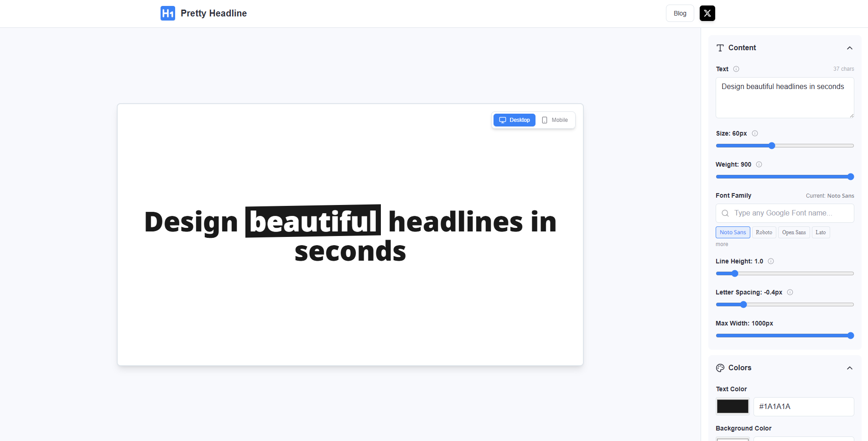Switch preview to Mobile view
The height and width of the screenshot is (441, 868).
(x=554, y=120)
